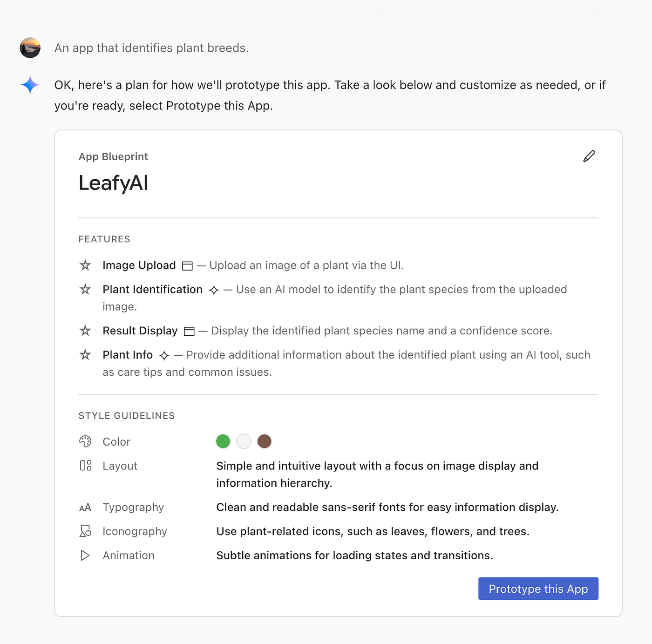Select the white color swatch
The image size is (652, 644).
[x=244, y=441]
